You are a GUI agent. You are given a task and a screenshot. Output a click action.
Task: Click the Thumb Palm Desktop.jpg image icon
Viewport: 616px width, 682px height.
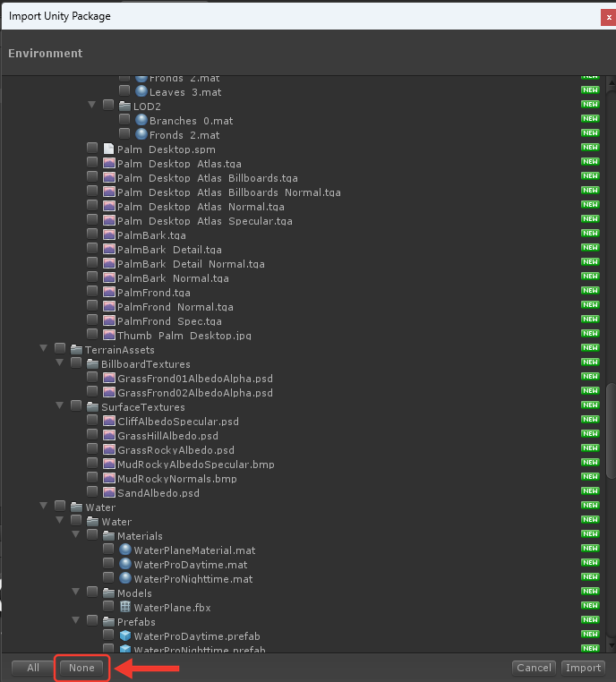click(108, 336)
